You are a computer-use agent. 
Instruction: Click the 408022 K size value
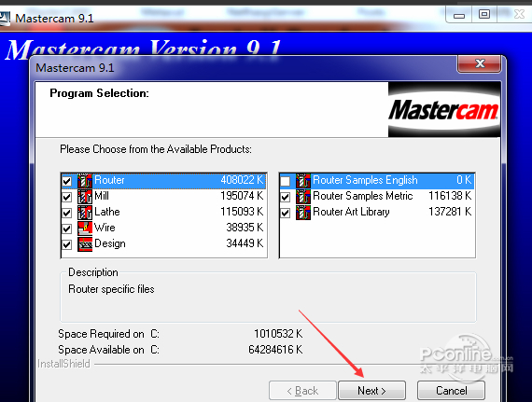tap(242, 180)
